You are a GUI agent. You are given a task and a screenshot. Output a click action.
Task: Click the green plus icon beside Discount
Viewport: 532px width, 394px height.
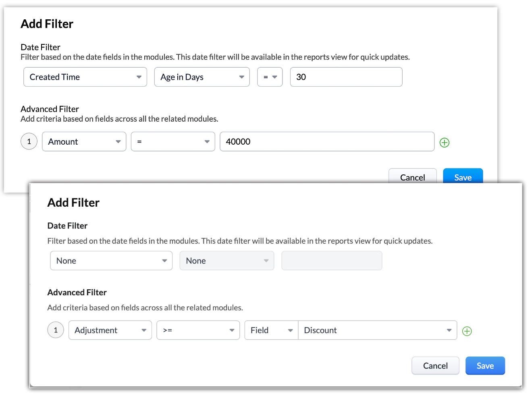coord(467,331)
